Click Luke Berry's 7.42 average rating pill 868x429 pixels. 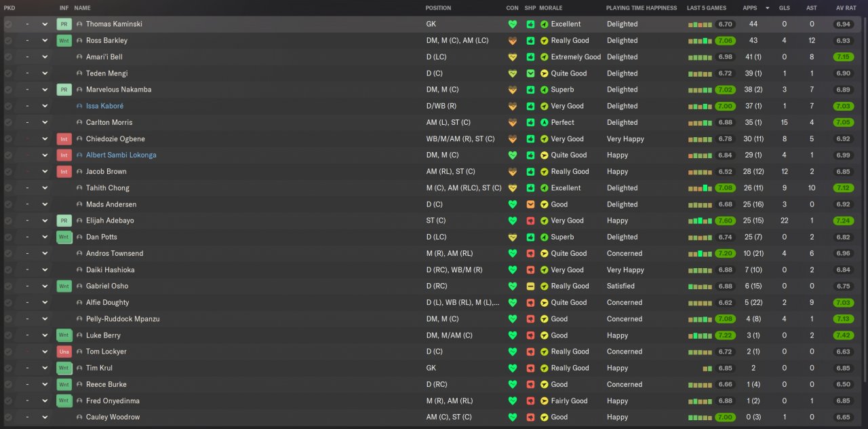[x=843, y=335]
